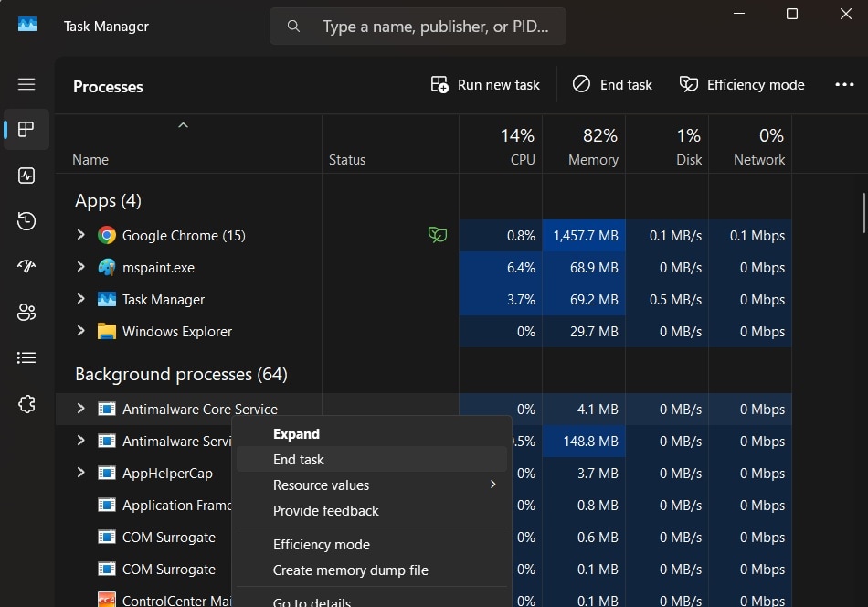Click the mspaint.exe process icon
The height and width of the screenshot is (607, 868).
pos(107,268)
